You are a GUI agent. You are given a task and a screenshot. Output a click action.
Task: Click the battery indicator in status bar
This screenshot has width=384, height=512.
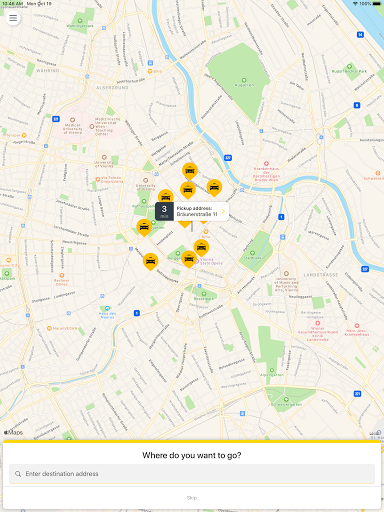click(x=377, y=3)
